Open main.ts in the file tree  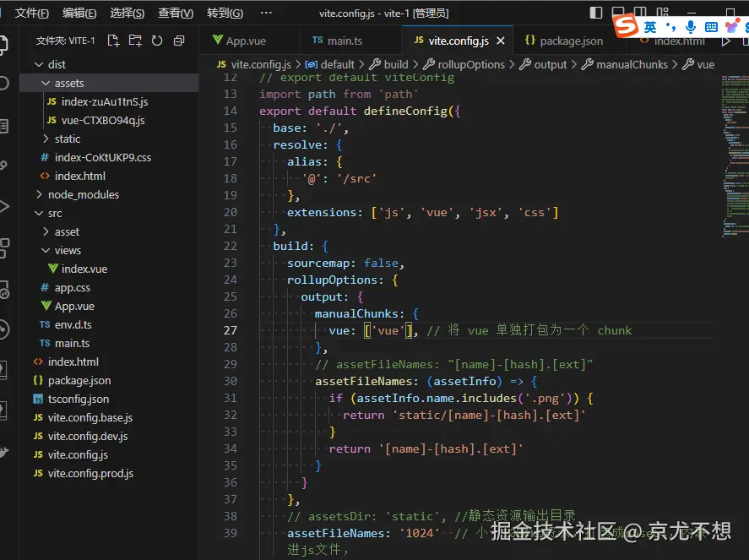click(109, 344)
